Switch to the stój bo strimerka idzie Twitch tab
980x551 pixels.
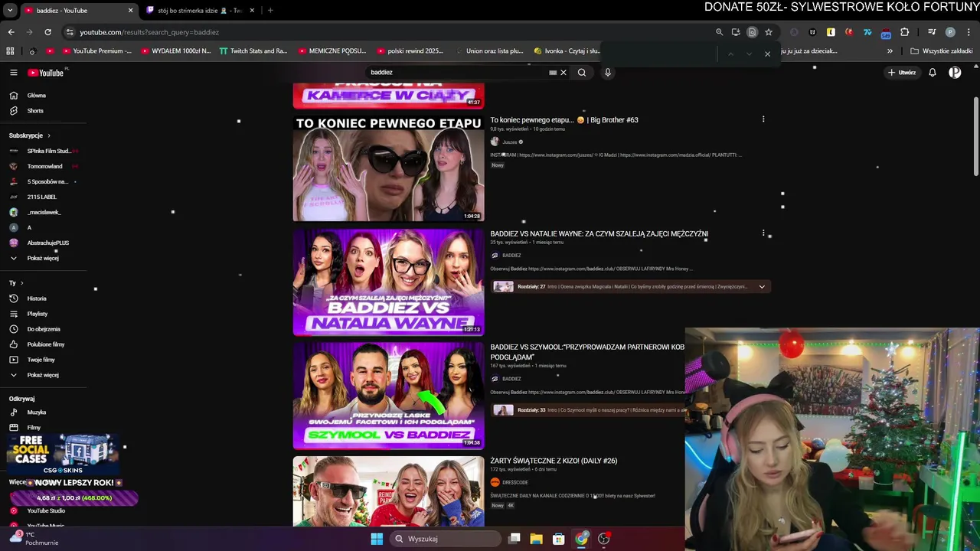tap(201, 11)
